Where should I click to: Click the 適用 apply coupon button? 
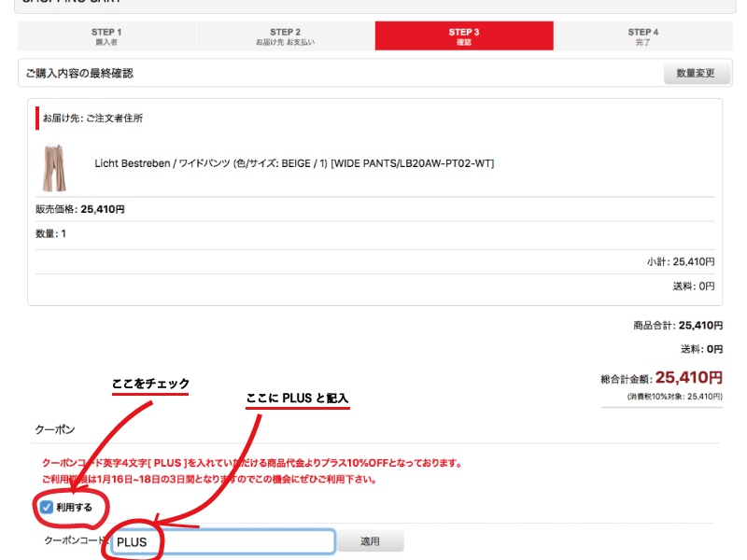[x=370, y=541]
